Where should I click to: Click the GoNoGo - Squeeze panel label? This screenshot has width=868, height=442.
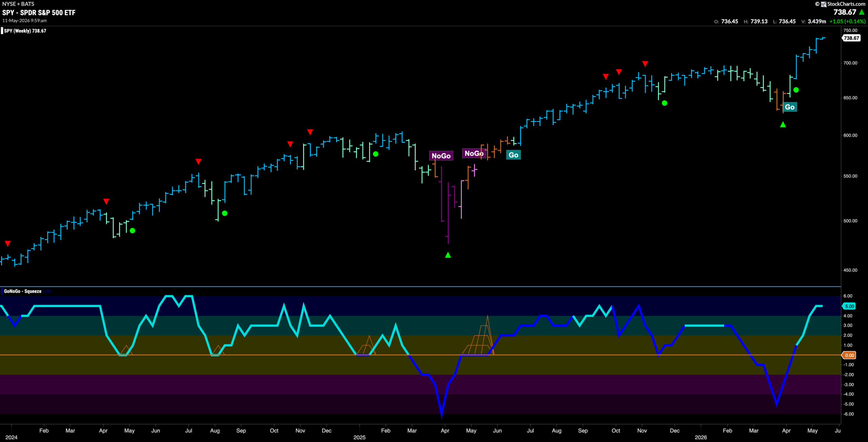click(22, 291)
